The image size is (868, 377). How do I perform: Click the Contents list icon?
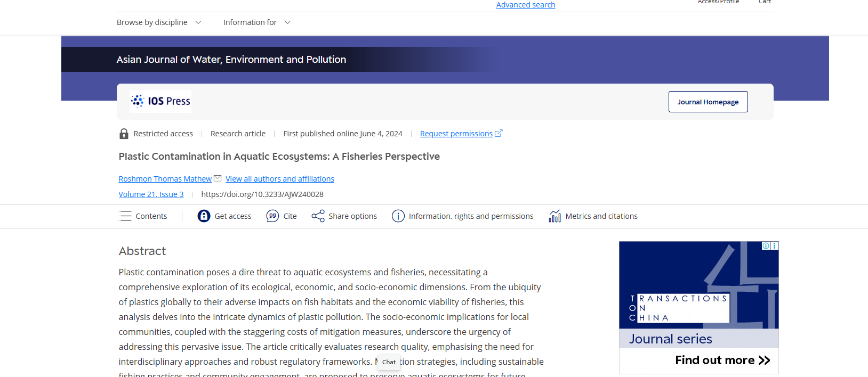click(125, 216)
